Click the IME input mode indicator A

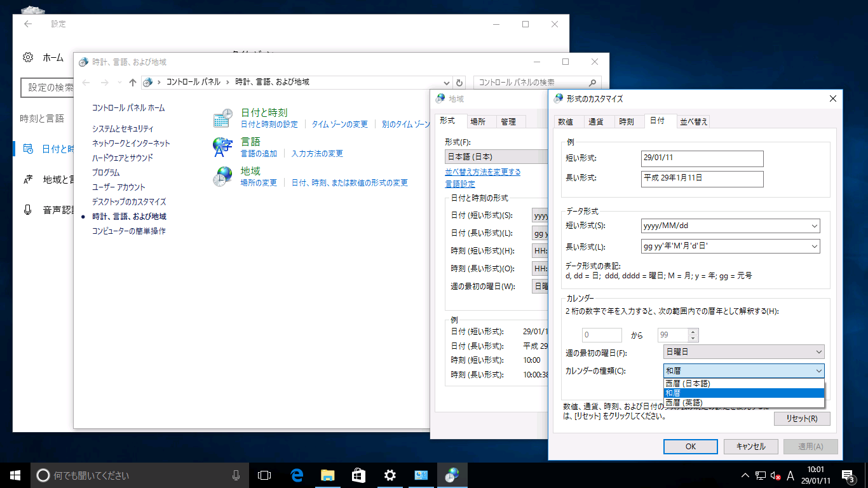pos(790,475)
